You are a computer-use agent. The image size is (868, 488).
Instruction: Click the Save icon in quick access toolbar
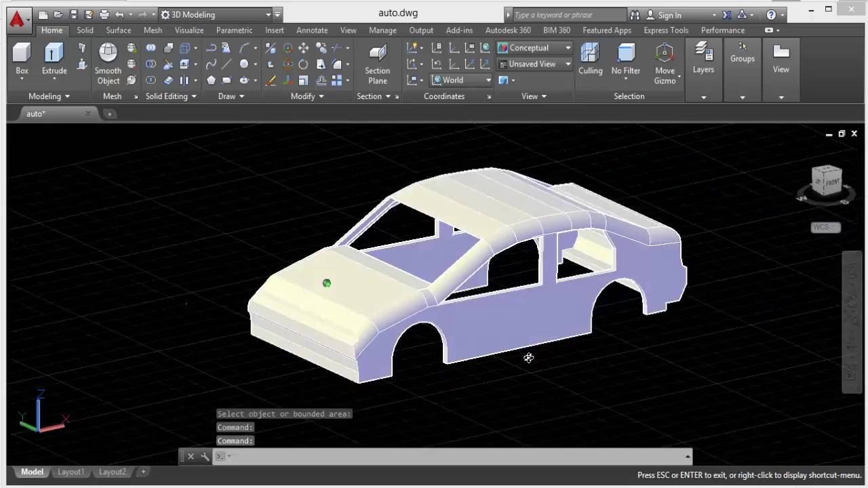point(73,14)
